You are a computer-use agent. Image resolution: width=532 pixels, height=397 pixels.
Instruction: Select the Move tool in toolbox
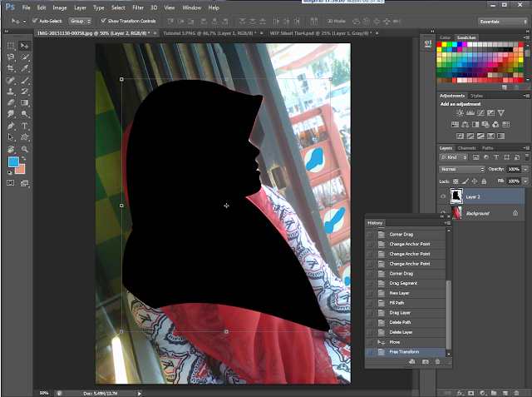[24, 46]
